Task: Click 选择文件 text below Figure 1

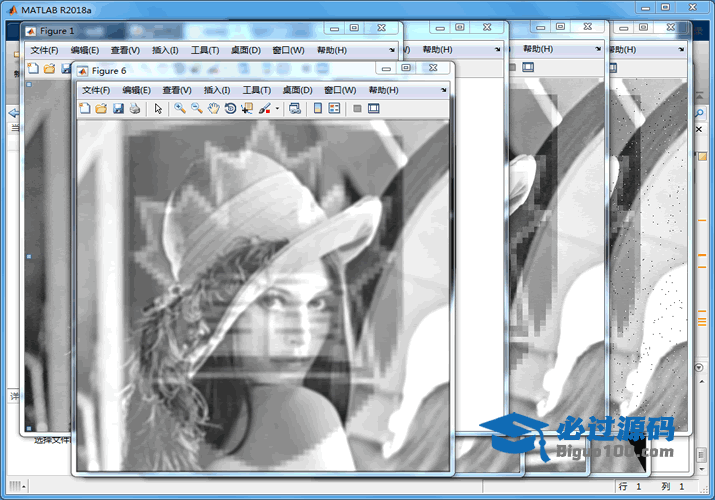Action: coord(52,440)
